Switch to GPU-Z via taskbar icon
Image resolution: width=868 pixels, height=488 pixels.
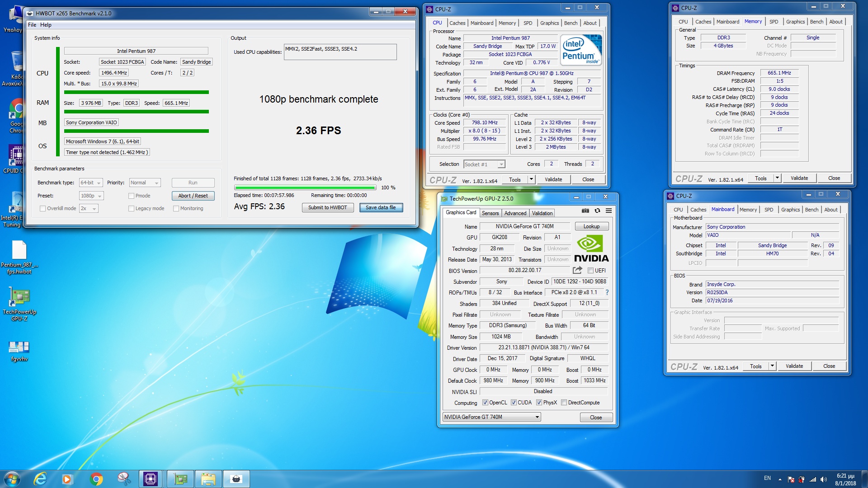pos(180,479)
